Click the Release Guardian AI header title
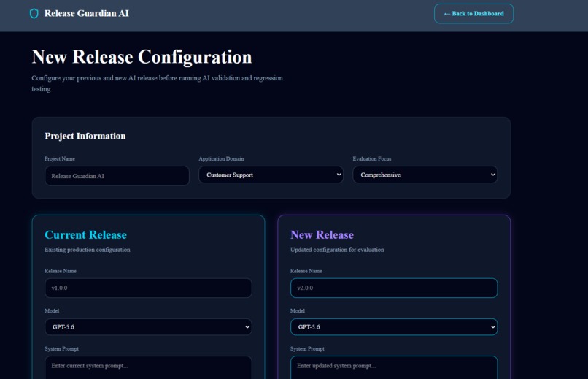Viewport: 588px width, 379px height. pos(87,13)
